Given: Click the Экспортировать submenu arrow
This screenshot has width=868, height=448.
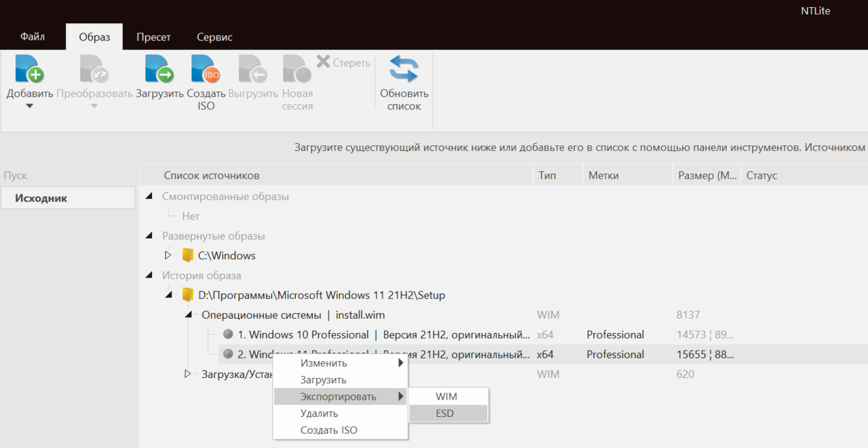Looking at the screenshot, I should pyautogui.click(x=401, y=397).
